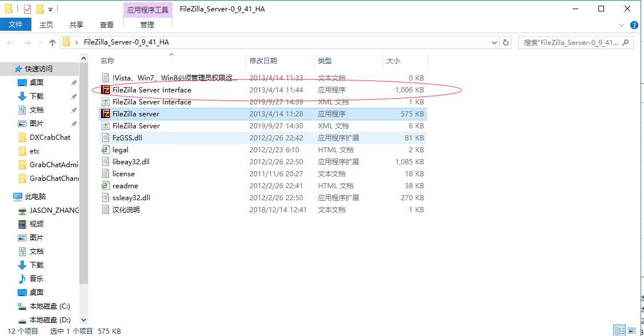Sort by 名称 column header
Image resolution: width=644 pixels, height=336 pixels.
click(107, 60)
